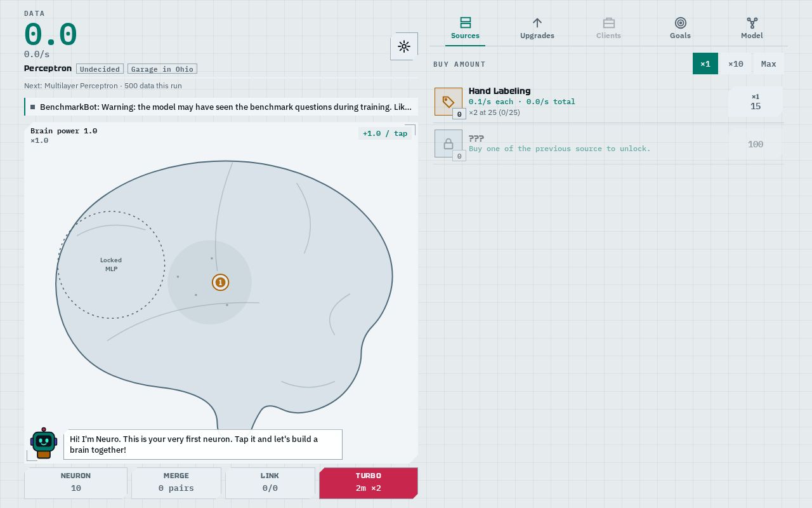
Task: Click the Link 0/0 button
Action: 270,483
